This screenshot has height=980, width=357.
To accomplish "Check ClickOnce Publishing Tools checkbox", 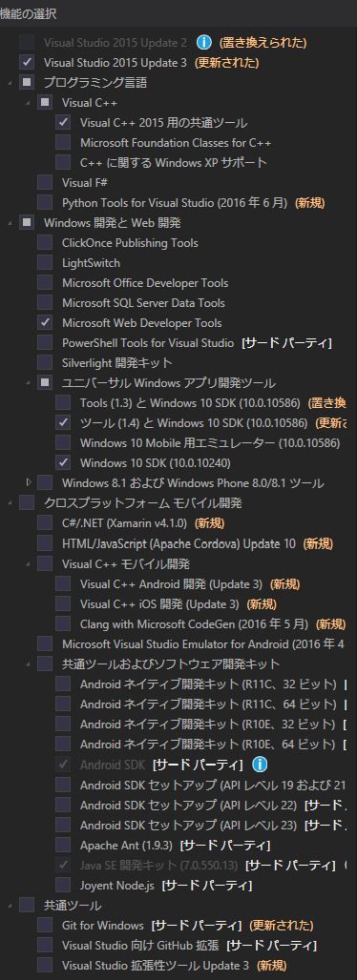I will (x=45, y=242).
